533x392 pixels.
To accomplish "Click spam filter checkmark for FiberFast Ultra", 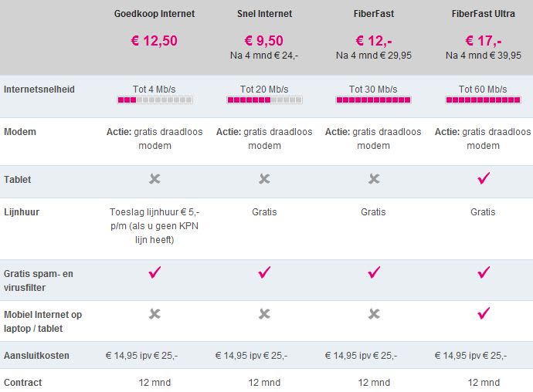I will pos(484,272).
